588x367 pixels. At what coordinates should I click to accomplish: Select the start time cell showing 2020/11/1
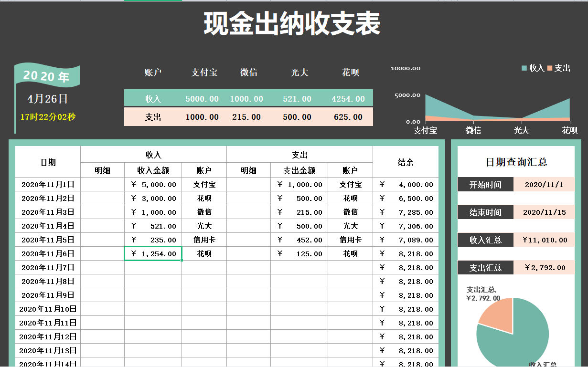[x=545, y=184]
